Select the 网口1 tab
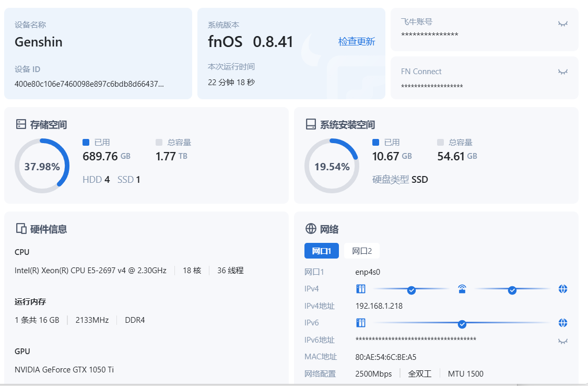The height and width of the screenshot is (386, 588). (x=321, y=251)
